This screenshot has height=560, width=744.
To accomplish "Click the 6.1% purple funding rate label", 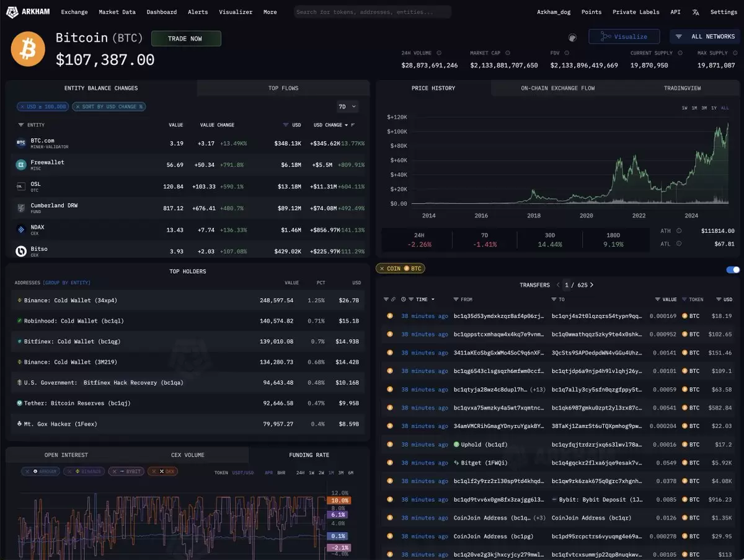I will pos(339,515).
